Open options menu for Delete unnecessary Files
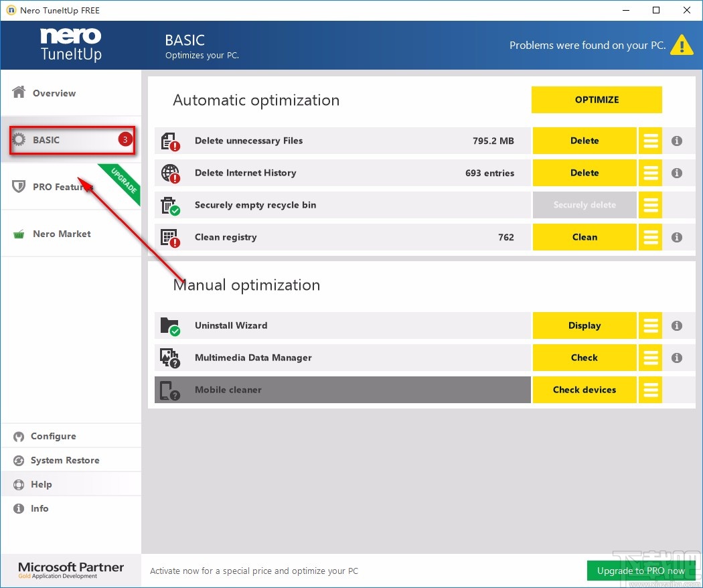Viewport: 703px width, 588px height. (651, 141)
